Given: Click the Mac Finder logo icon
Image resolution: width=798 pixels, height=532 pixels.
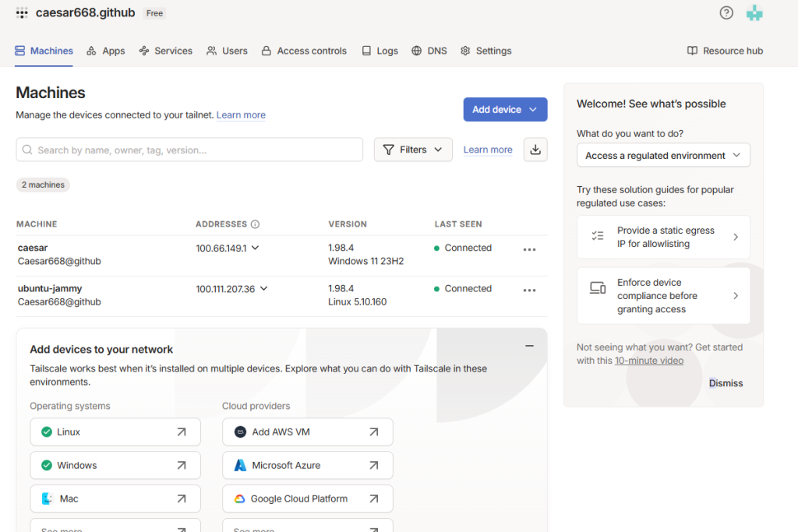Looking at the screenshot, I should click(47, 499).
